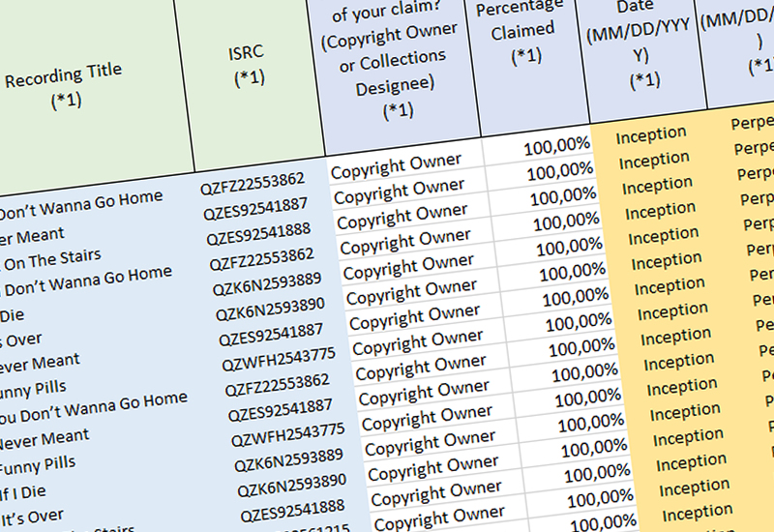774x532 pixels.
Task: Select the first Don't Wanna Go Home title cell
Action: [x=81, y=204]
